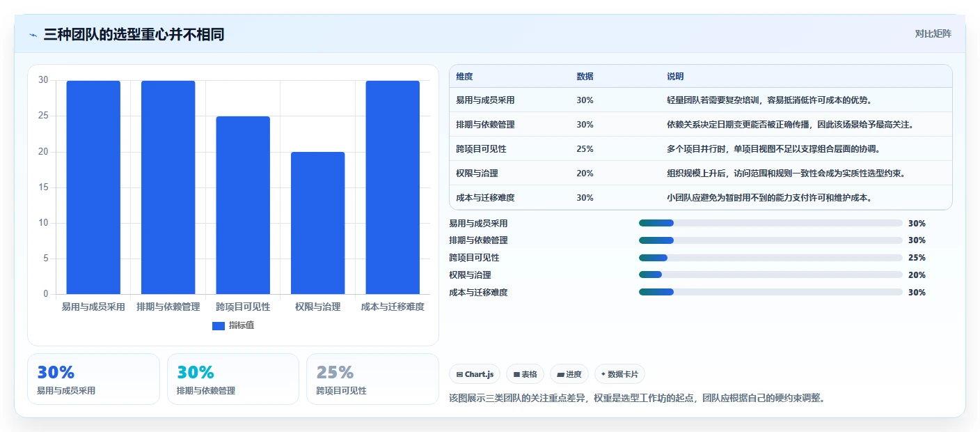Click the 权限与治理 table row cell
The image size is (980, 432).
click(x=477, y=173)
